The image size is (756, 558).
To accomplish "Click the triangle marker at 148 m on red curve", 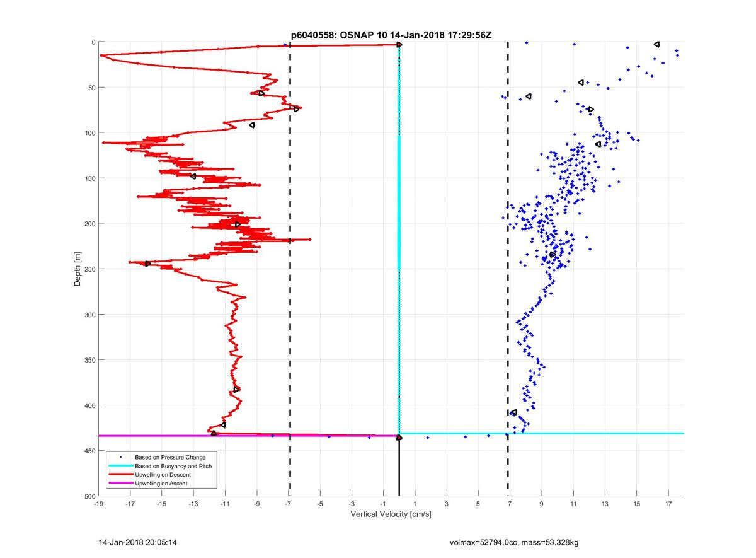I will click(193, 177).
